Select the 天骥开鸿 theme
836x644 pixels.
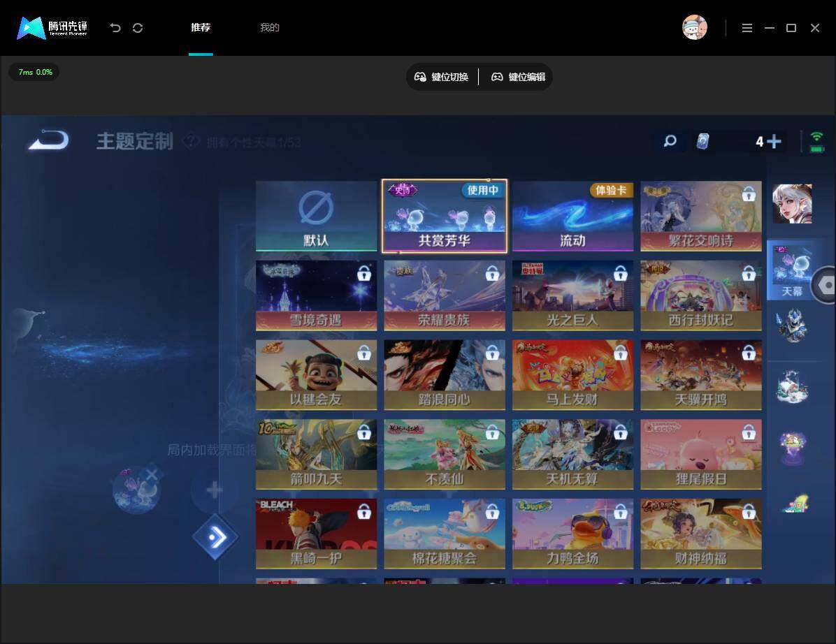pyautogui.click(x=701, y=374)
